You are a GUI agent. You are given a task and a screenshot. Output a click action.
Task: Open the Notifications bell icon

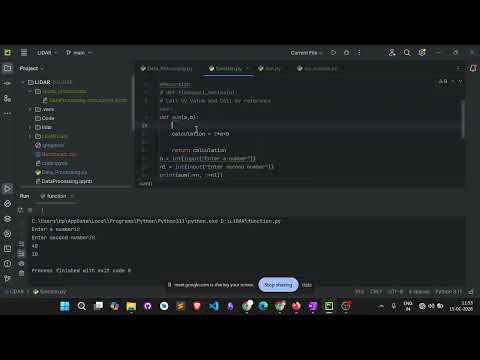[x=473, y=68]
